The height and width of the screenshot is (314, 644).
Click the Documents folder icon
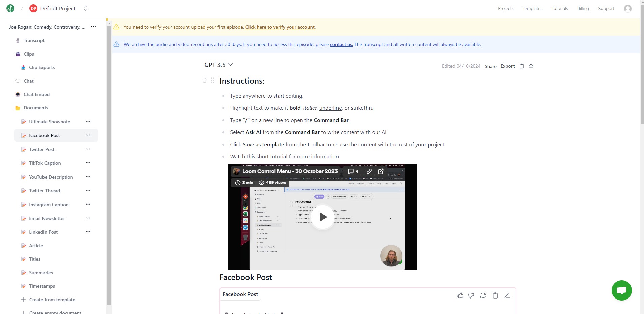pyautogui.click(x=18, y=108)
